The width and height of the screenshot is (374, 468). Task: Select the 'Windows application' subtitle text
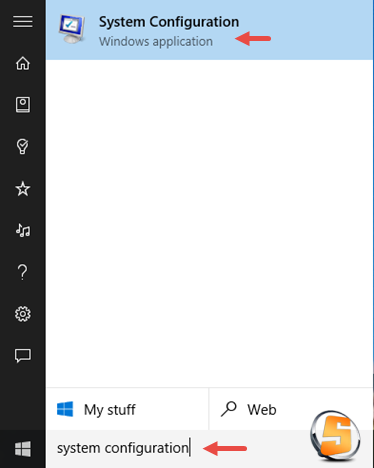[x=156, y=42]
